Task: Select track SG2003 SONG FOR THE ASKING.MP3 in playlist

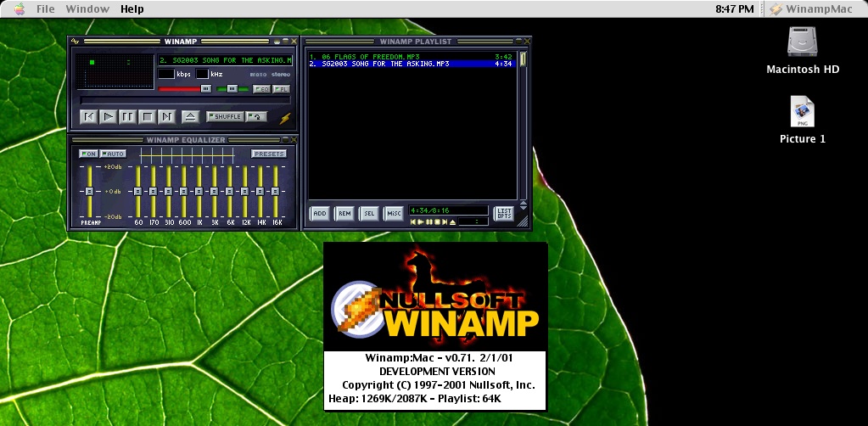Action: [412, 64]
